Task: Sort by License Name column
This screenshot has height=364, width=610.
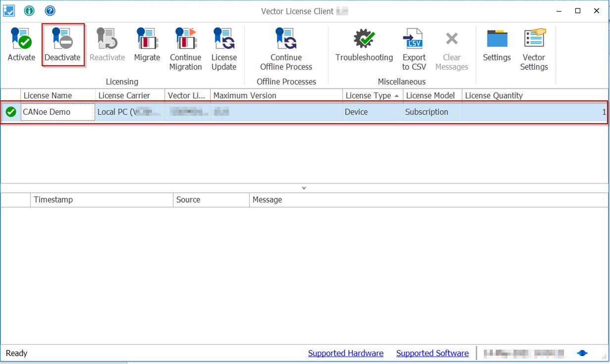Action: tap(48, 95)
